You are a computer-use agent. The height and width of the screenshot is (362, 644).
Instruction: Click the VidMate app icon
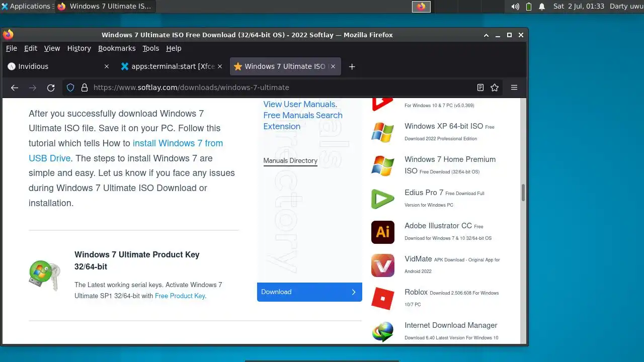coord(383,265)
